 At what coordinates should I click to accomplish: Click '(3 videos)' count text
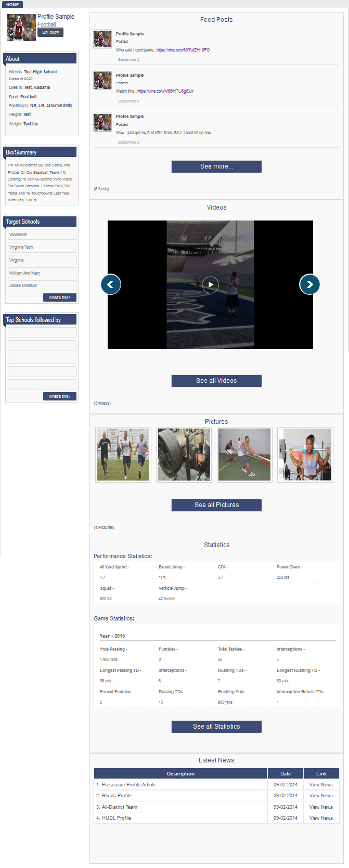point(102,403)
